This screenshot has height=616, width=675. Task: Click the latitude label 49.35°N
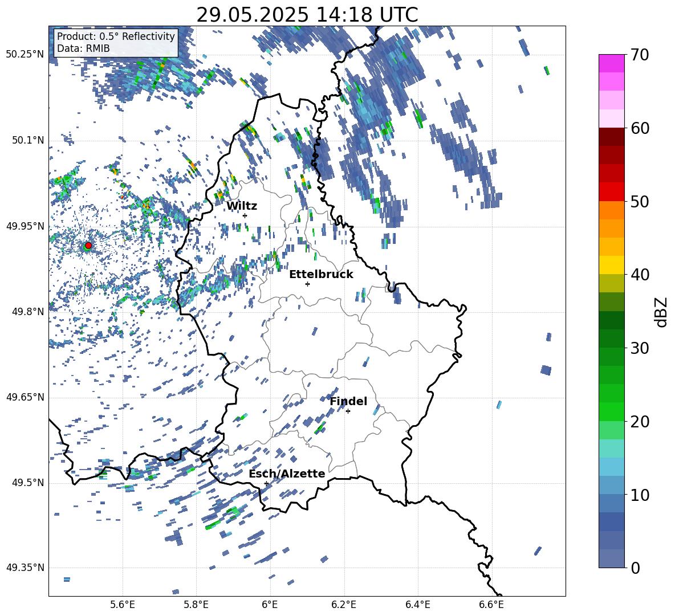pos(25,568)
